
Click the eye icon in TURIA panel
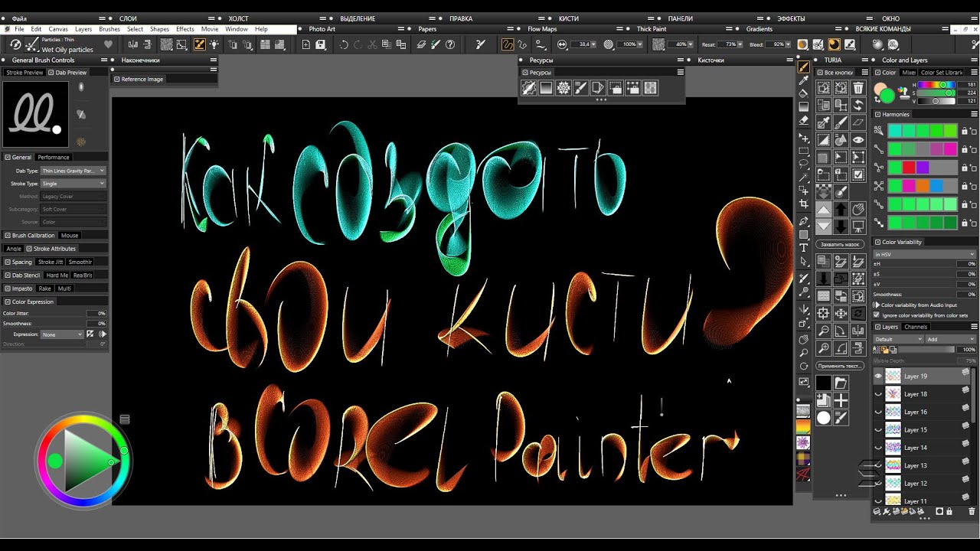(x=858, y=140)
